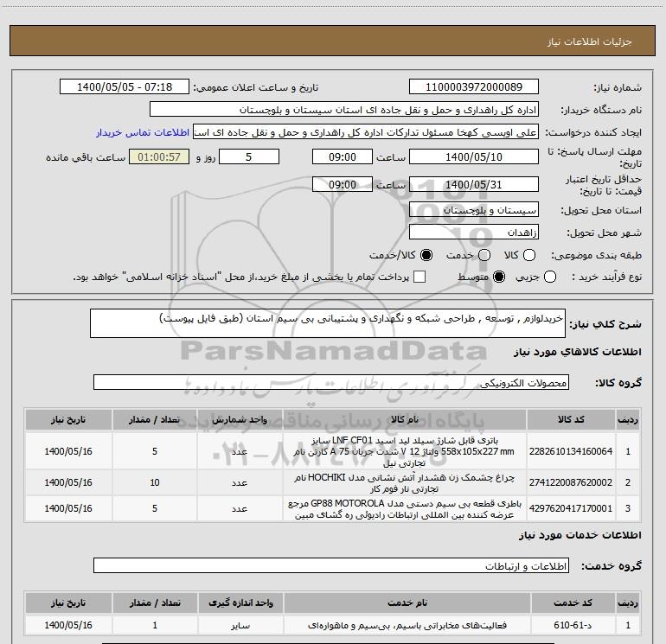Image resolution: width=666 pixels, height=644 pixels.
Task: Click the page title جزئیات اطلاعات نیاز
Action: (x=590, y=41)
